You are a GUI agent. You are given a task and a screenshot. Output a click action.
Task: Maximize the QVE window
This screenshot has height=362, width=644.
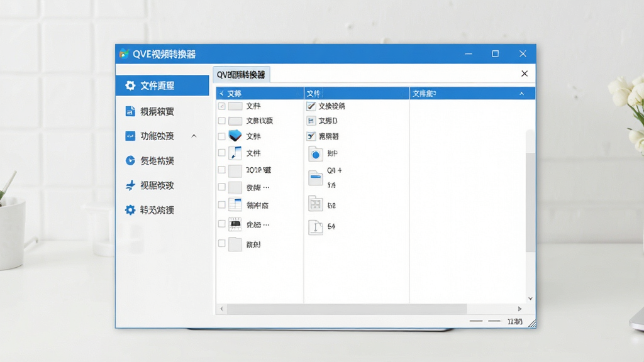(496, 54)
